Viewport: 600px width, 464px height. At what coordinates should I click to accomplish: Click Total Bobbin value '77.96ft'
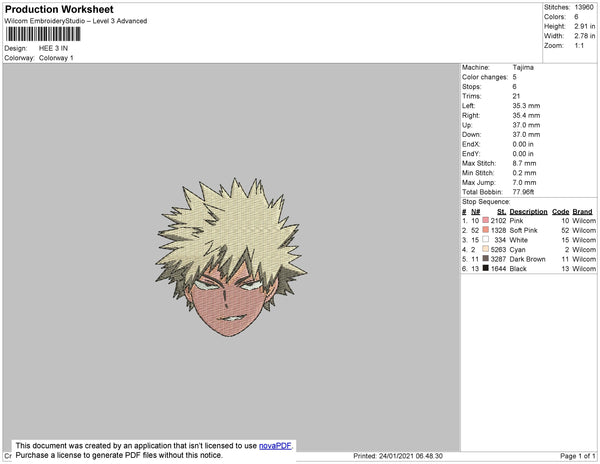pyautogui.click(x=523, y=192)
